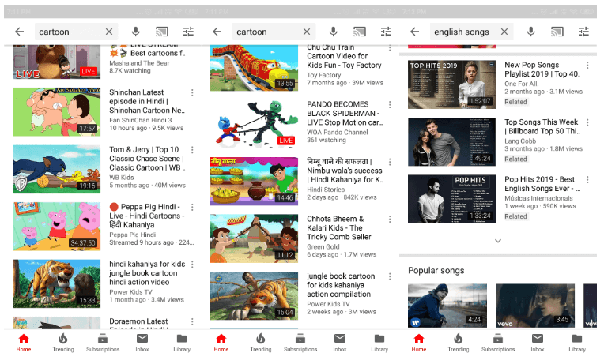Switch to Trending in the first cartoon screen

(x=62, y=343)
